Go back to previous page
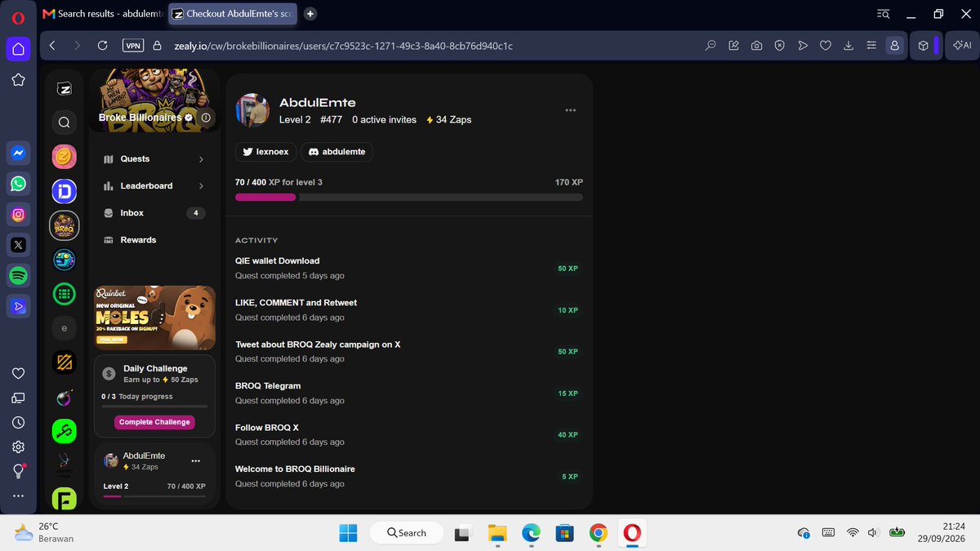 [x=52, y=46]
